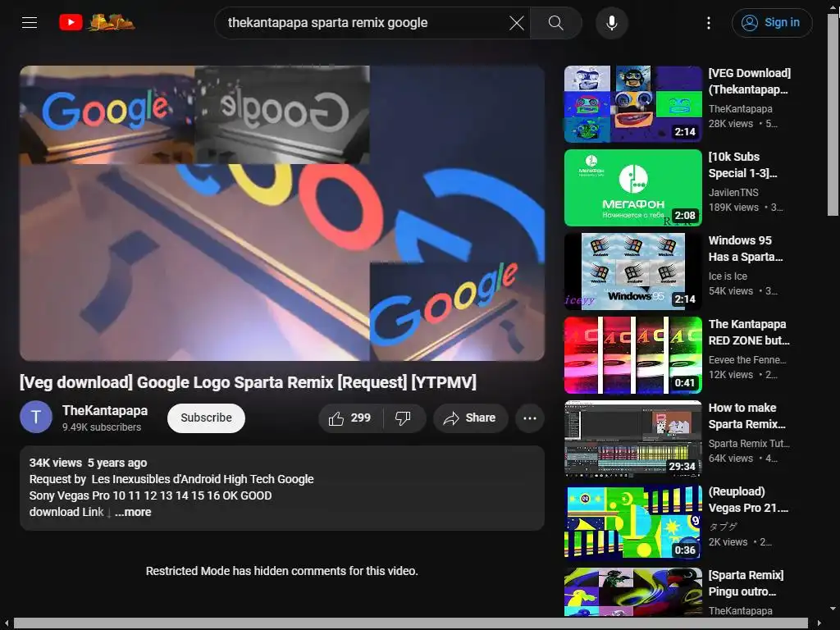Open 'How to make Sparta Remix' title
The height and width of the screenshot is (630, 840).
coord(746,416)
